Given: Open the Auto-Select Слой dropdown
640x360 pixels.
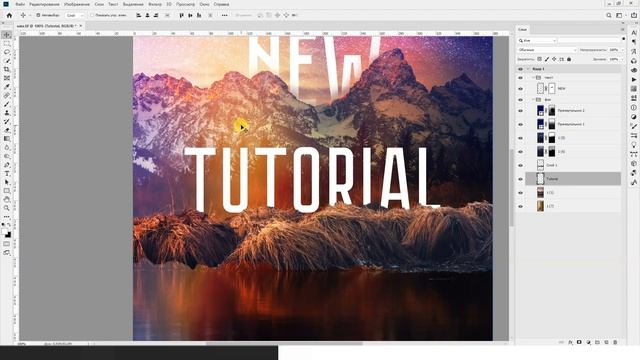Looking at the screenshot, I should click(75, 15).
